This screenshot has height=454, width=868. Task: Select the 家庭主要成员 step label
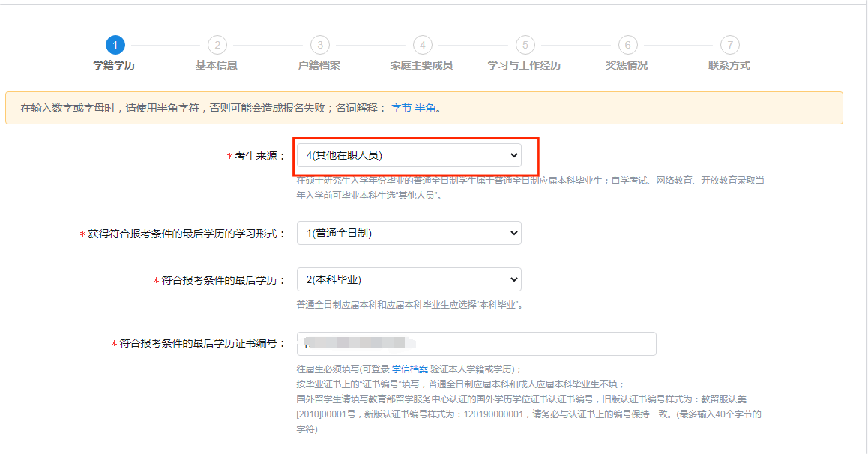tap(421, 65)
